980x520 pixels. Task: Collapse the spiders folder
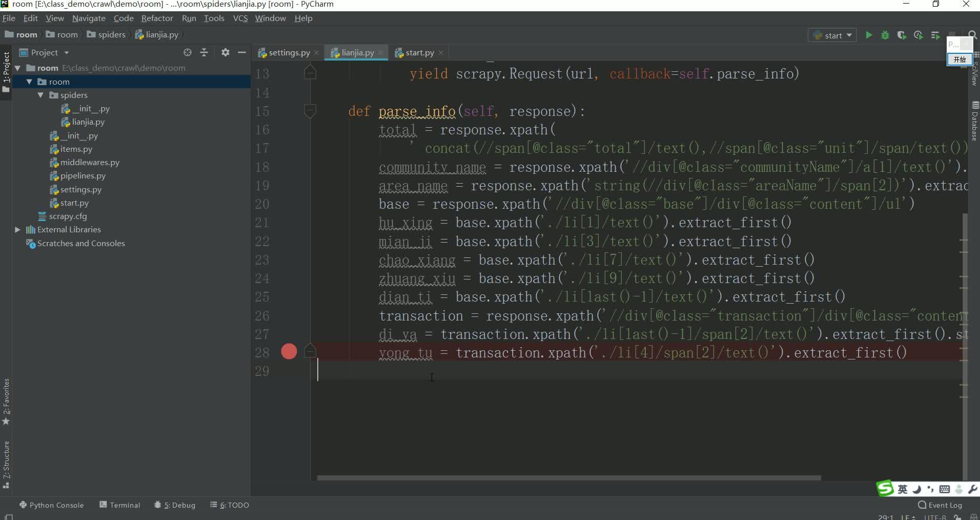(x=40, y=95)
